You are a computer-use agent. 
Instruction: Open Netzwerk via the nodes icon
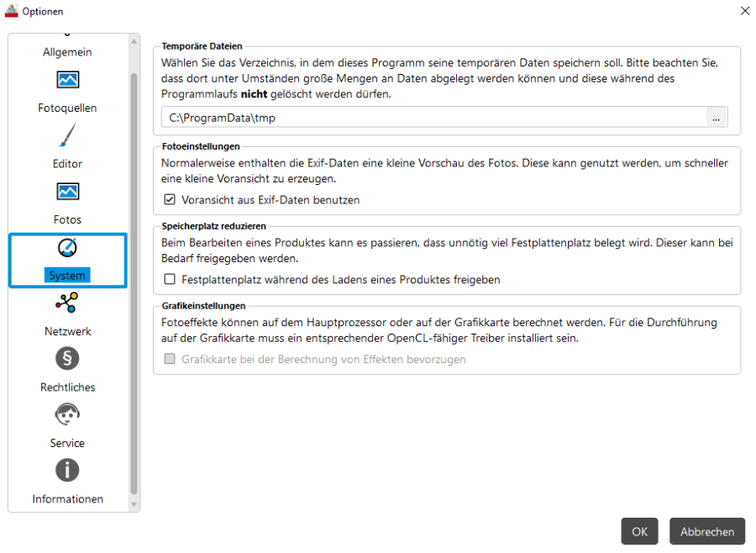(x=67, y=303)
